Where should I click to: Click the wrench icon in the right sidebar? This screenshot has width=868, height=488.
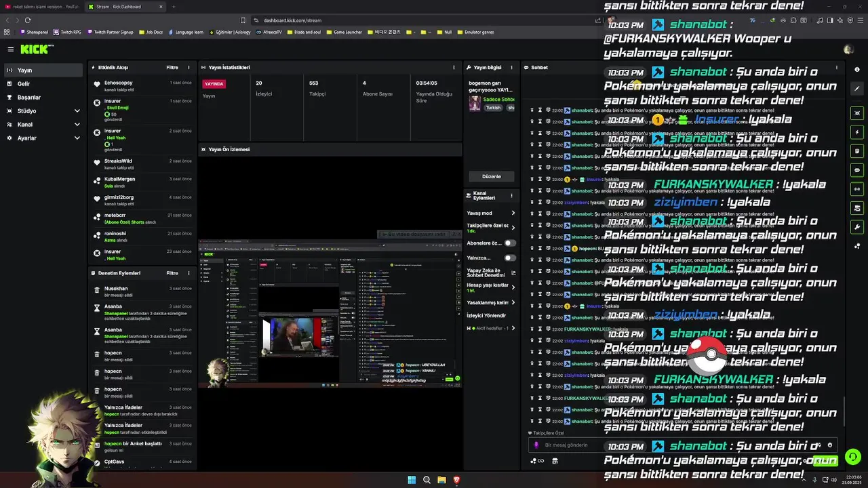point(857,227)
